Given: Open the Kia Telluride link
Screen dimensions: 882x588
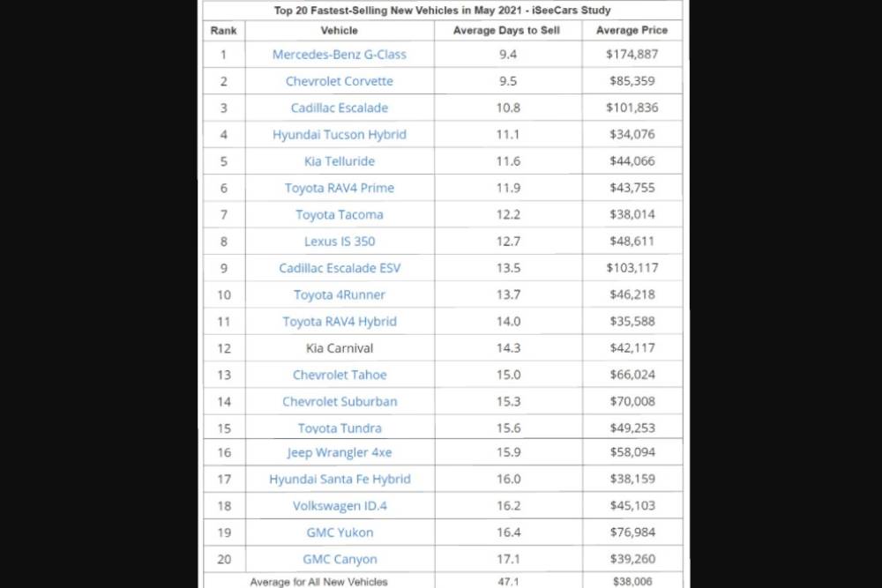Looking at the screenshot, I should 340,161.
